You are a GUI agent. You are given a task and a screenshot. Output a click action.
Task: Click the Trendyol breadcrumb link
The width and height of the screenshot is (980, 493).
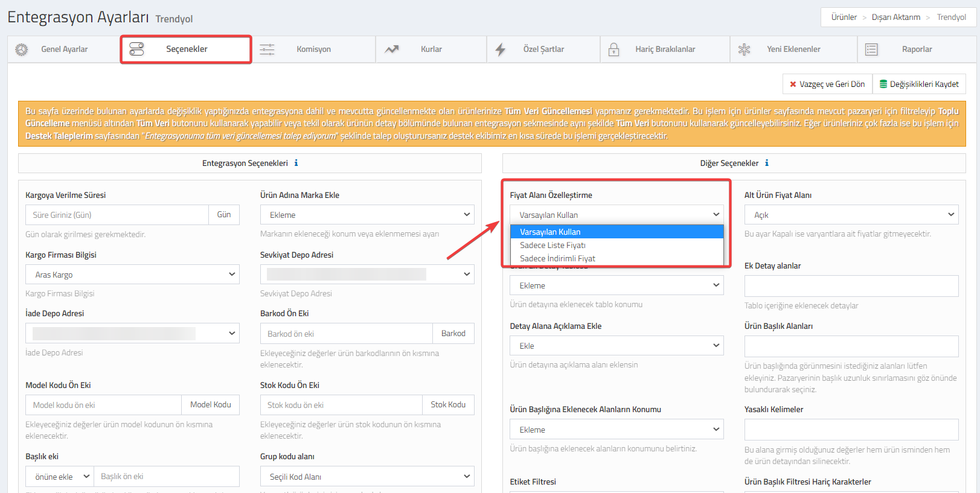951,17
